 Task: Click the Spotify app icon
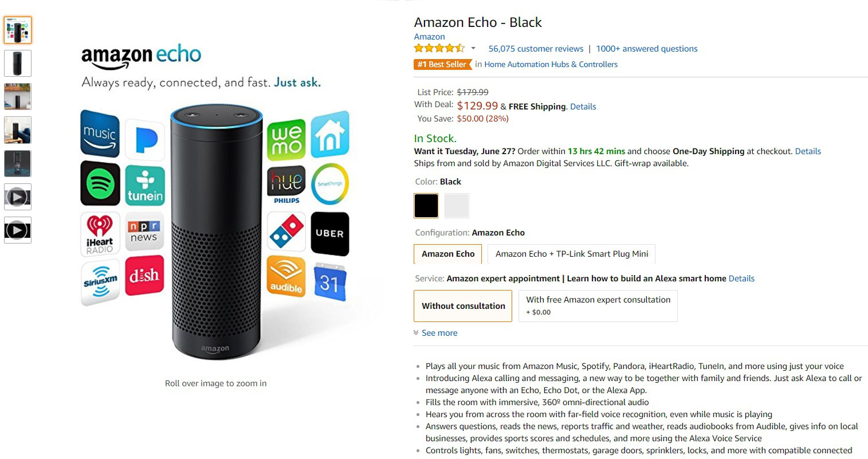pos(100,183)
